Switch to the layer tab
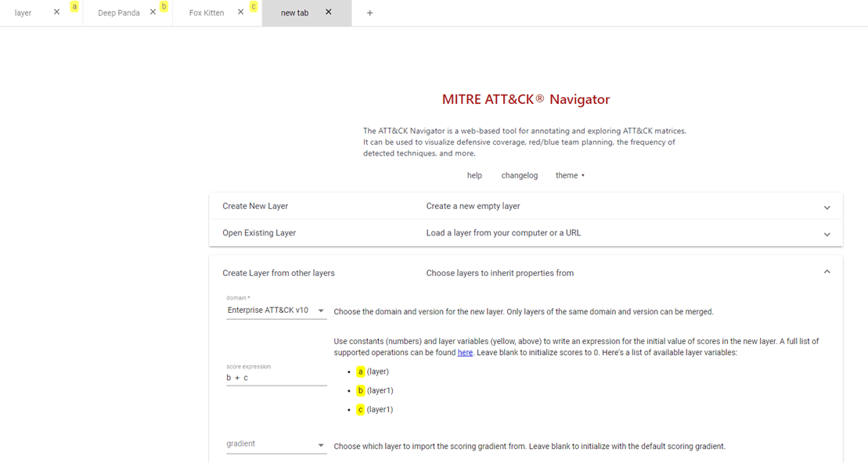868x463 pixels. pos(23,13)
